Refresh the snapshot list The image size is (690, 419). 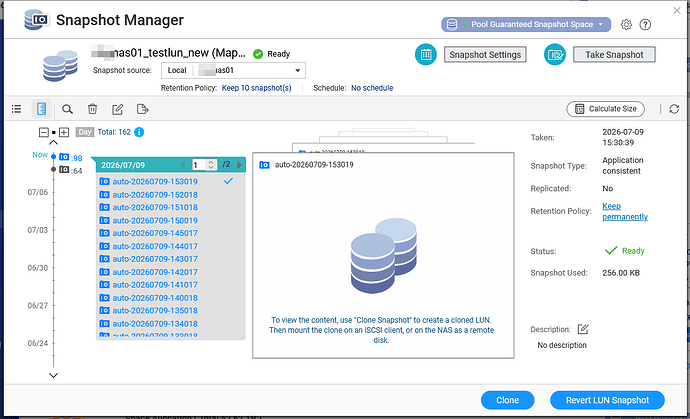[674, 109]
